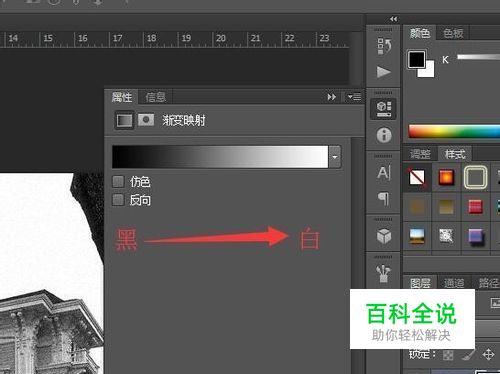Switch to the 颜色 tab
500x374 pixels.
pos(420,33)
